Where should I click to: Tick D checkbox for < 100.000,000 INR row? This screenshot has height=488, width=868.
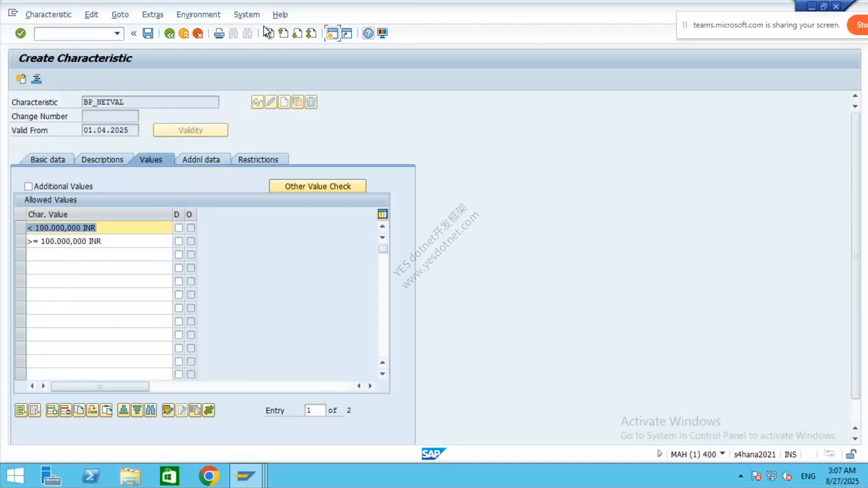(179, 228)
